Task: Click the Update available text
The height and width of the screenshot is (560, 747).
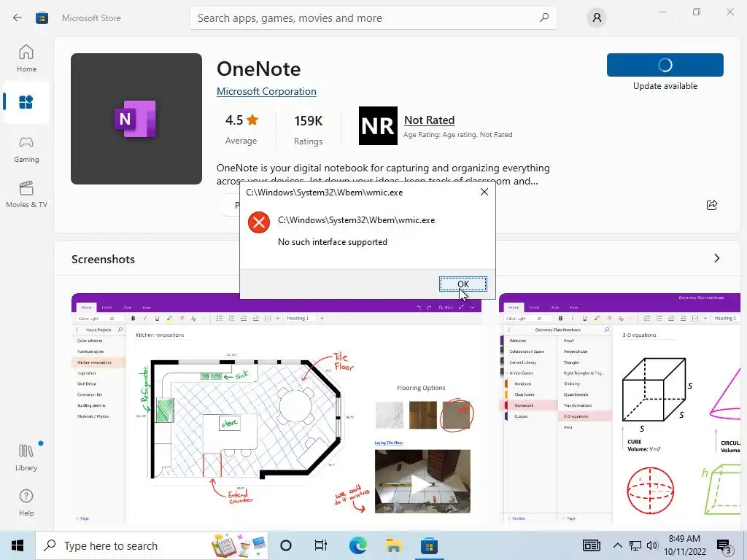Action: coord(665,86)
